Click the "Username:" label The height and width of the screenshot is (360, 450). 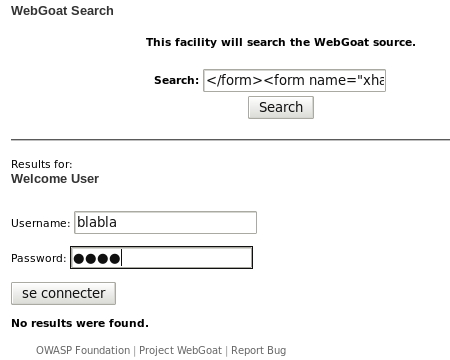[41, 223]
